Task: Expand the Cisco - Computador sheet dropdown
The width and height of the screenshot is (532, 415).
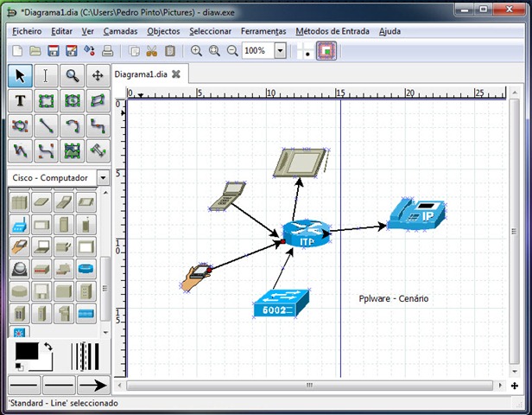Action: 103,177
